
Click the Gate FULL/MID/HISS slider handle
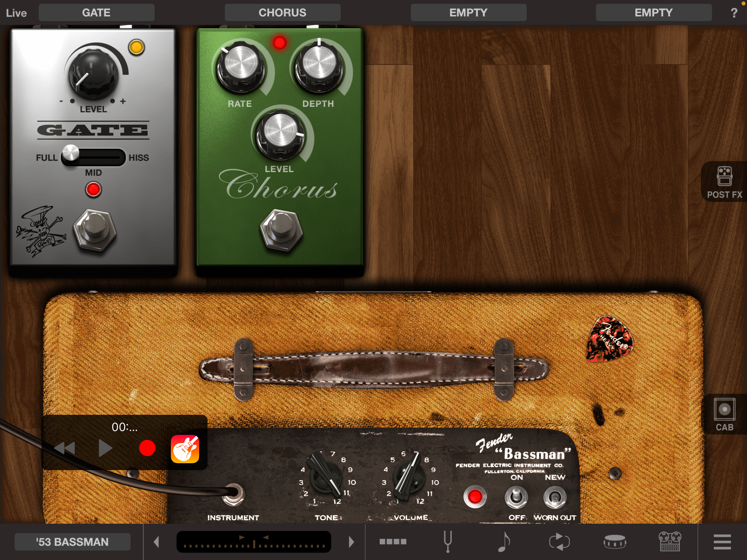click(71, 153)
